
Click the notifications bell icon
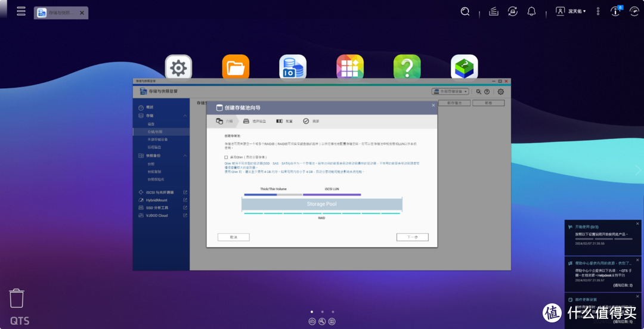tap(531, 11)
